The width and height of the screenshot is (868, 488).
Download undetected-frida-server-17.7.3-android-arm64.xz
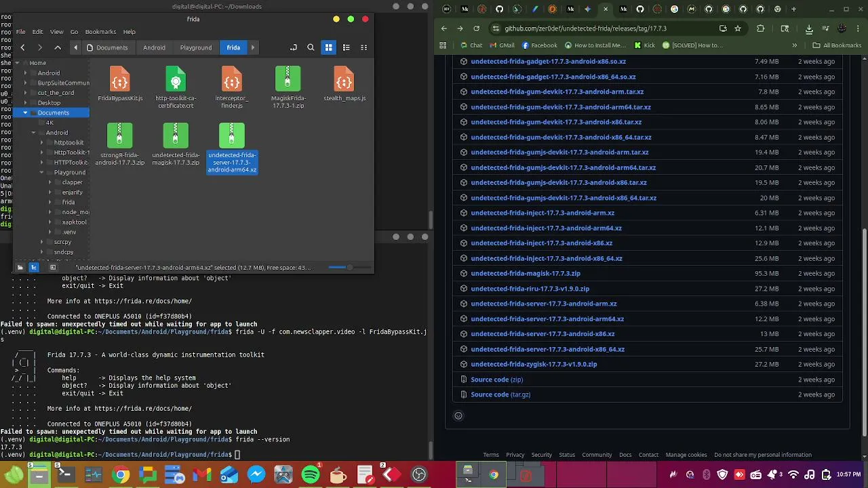547,319
